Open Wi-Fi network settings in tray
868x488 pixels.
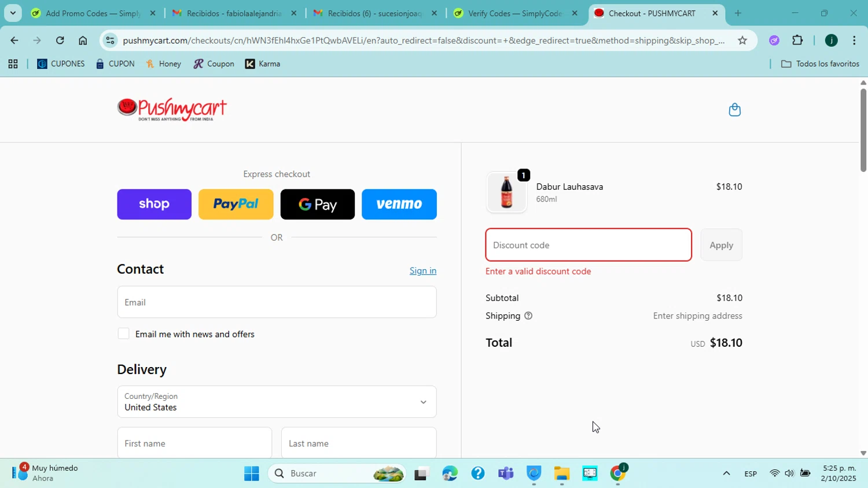point(774,474)
